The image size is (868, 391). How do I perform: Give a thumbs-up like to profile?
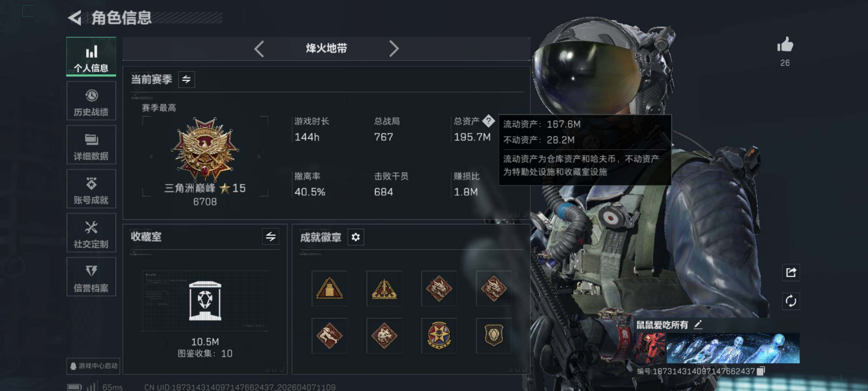[785, 45]
